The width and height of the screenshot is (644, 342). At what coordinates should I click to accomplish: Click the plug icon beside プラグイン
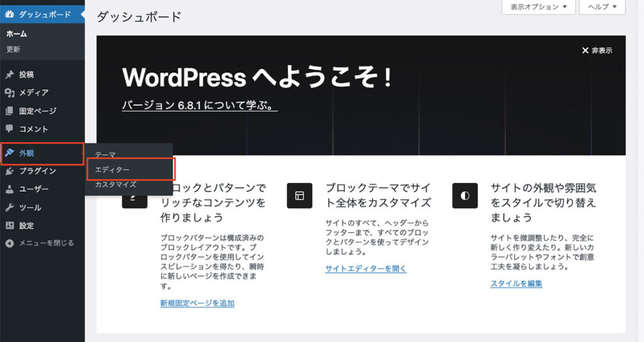tap(9, 171)
